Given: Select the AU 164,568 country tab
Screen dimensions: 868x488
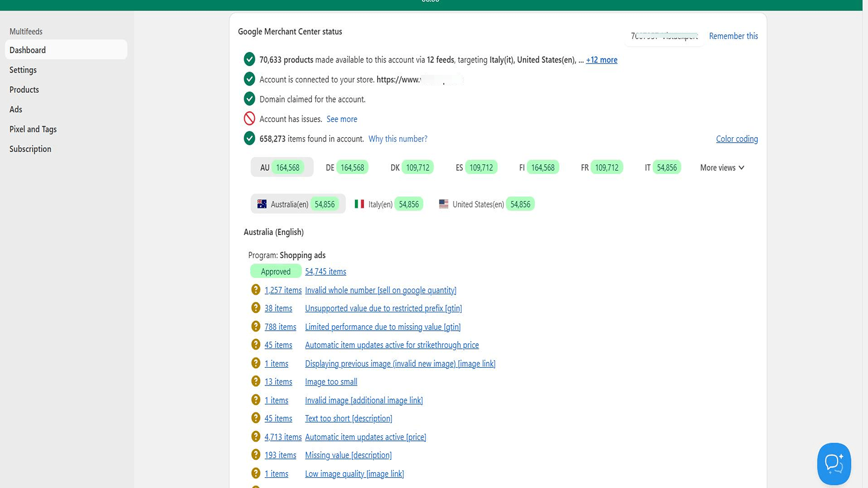Looking at the screenshot, I should tap(282, 167).
